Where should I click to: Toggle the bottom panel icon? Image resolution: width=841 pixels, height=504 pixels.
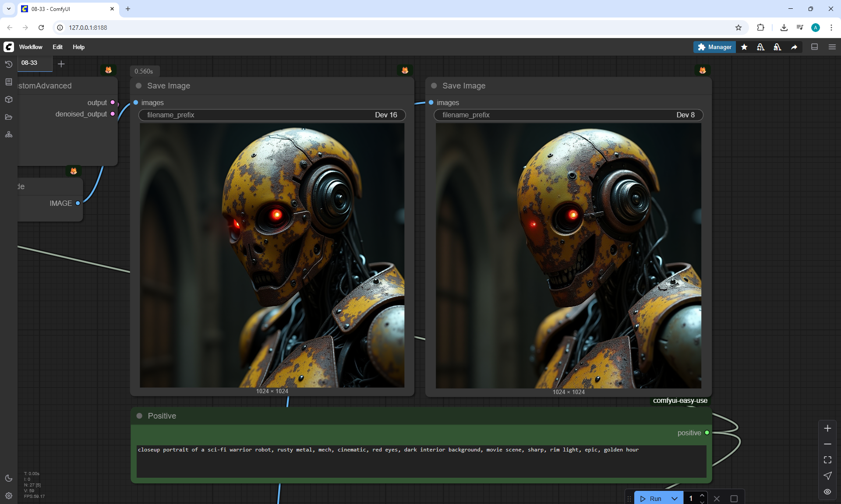[815, 47]
